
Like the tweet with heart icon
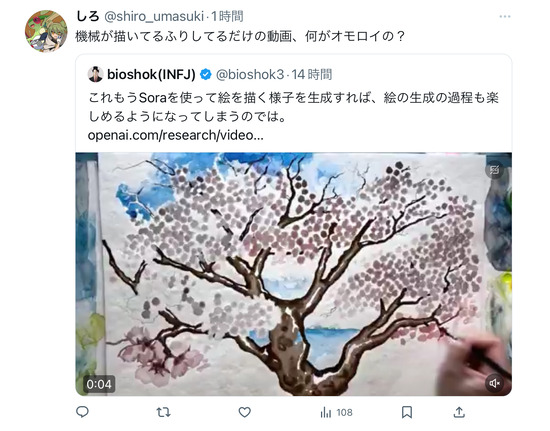pyautogui.click(x=244, y=412)
